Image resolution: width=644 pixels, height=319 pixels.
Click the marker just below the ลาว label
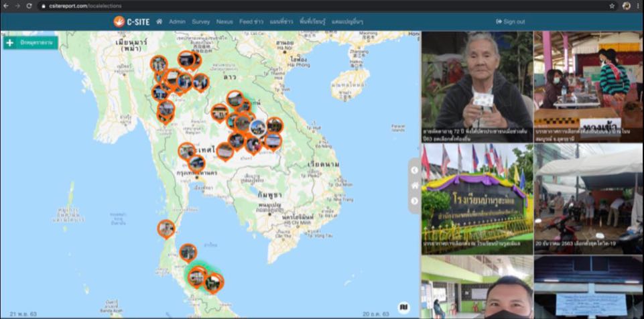click(x=235, y=99)
